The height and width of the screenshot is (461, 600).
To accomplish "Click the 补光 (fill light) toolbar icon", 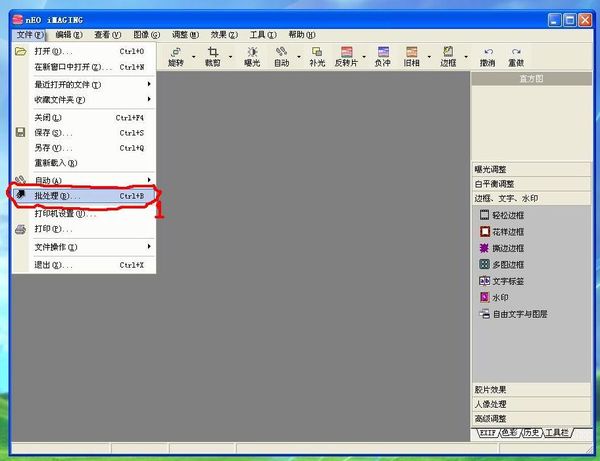I will (x=317, y=56).
